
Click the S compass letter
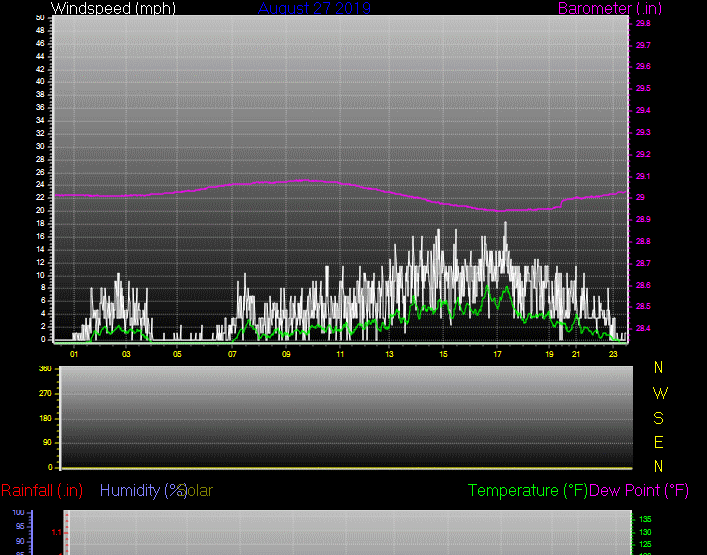point(659,418)
